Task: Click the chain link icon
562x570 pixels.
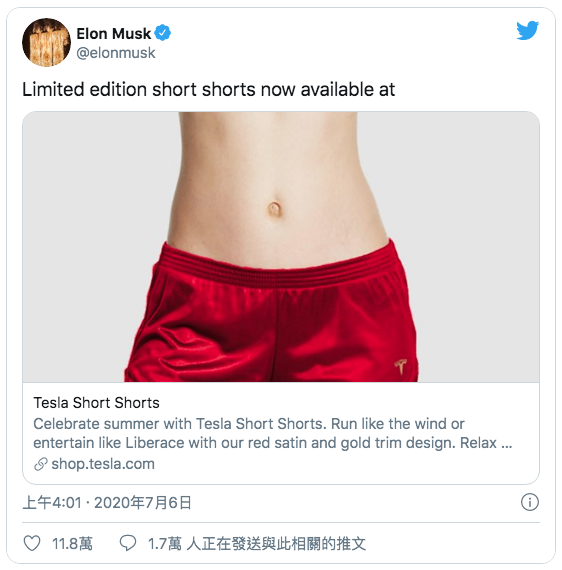Action: pos(41,464)
